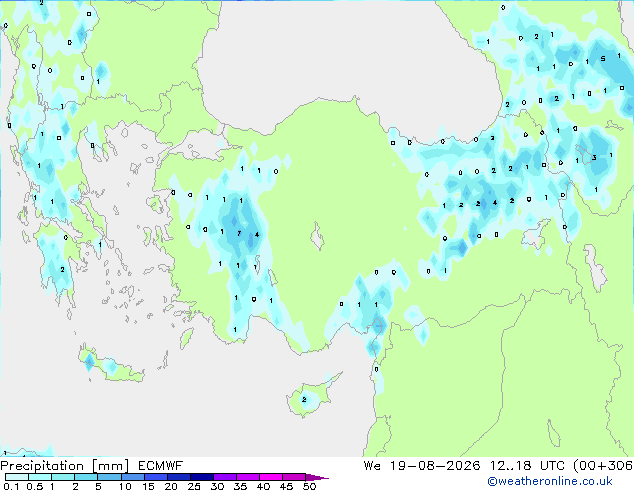Pick the 15–20 mm blue legend swatch
Image resolution: width=634 pixels, height=490 pixels.
tap(155, 477)
